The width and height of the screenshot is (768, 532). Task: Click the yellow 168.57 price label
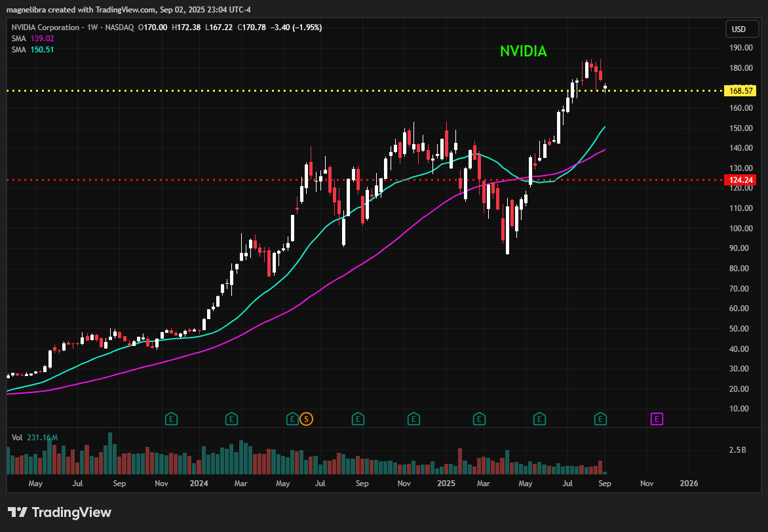tap(740, 90)
